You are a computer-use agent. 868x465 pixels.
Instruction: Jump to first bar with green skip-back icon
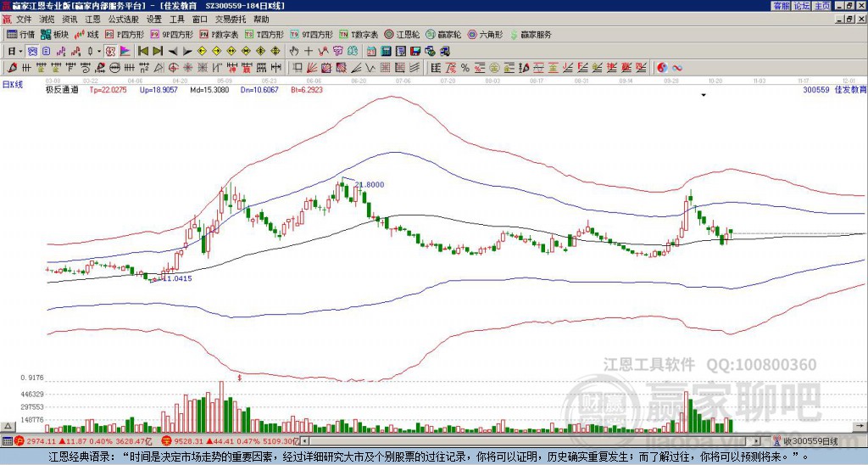142,52
